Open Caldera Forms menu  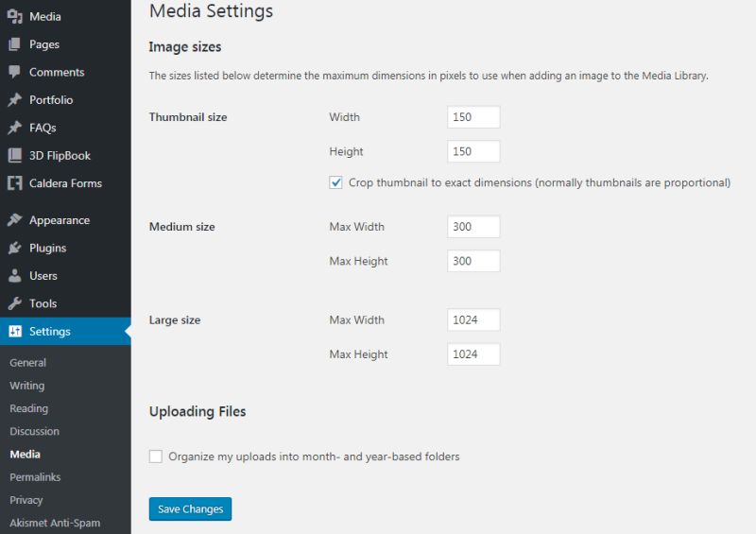[x=65, y=183]
